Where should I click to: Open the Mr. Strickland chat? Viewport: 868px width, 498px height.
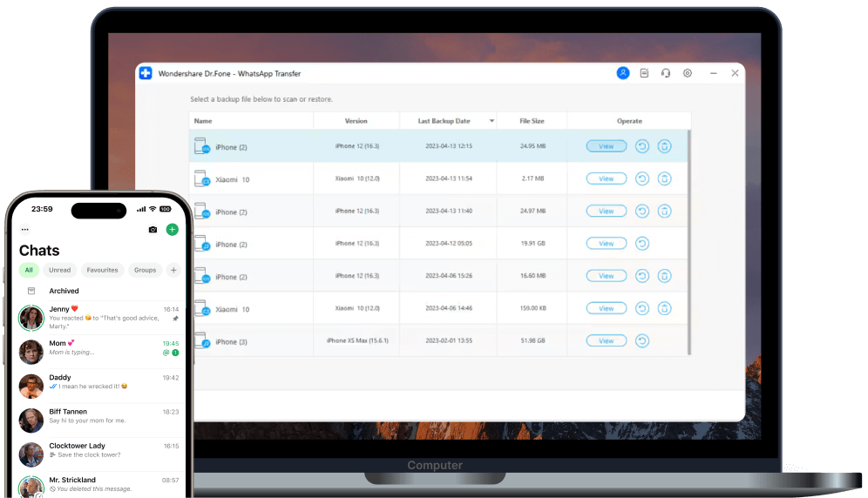tap(99, 485)
